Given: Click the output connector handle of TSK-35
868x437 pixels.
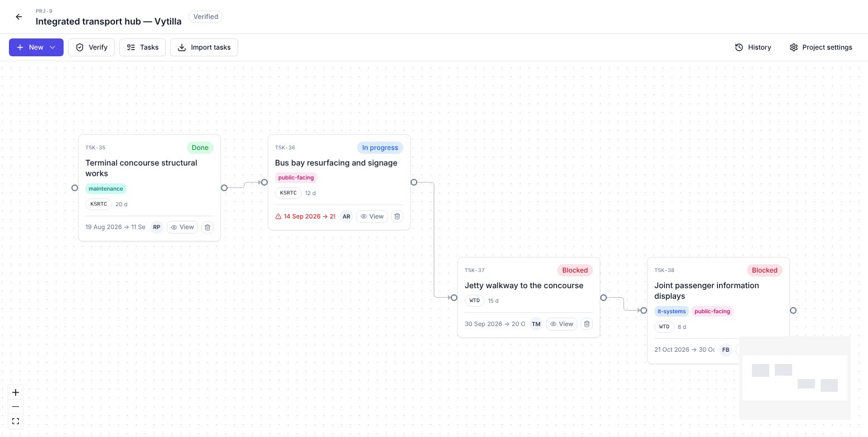Looking at the screenshot, I should (x=224, y=188).
